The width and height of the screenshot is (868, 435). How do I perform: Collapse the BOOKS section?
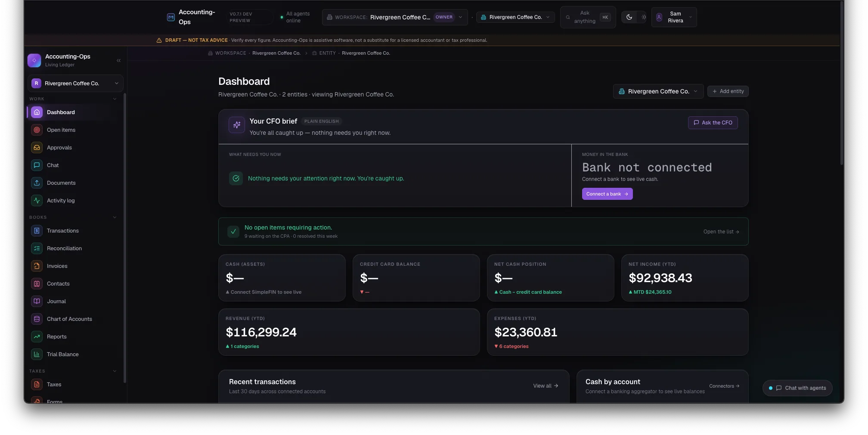click(x=115, y=217)
